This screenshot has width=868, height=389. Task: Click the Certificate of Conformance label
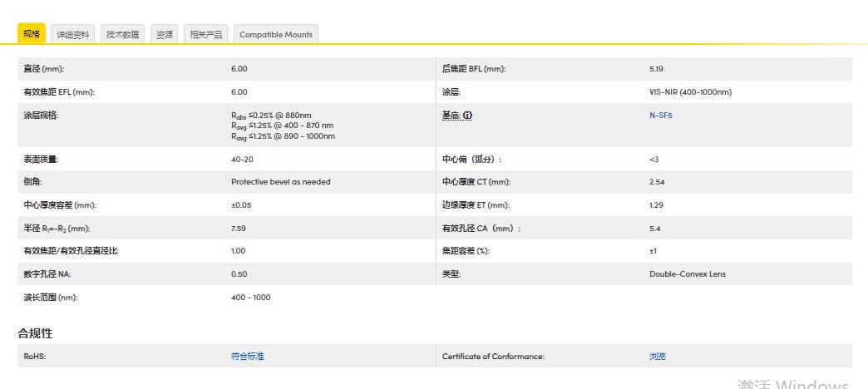pyautogui.click(x=493, y=357)
